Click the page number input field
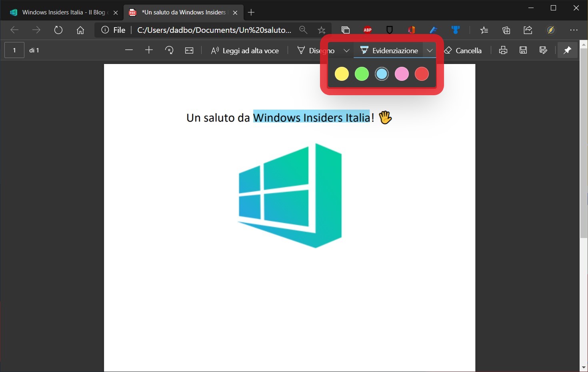This screenshot has width=588, height=372. 14,50
